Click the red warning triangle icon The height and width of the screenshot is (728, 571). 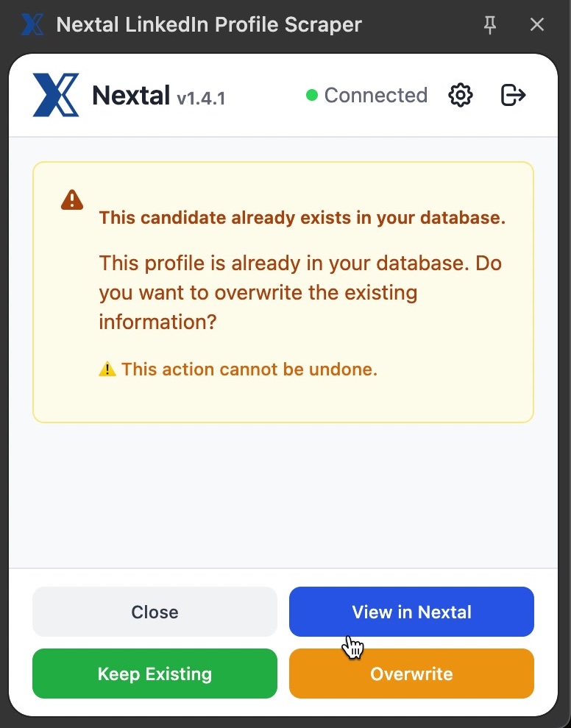tap(72, 199)
